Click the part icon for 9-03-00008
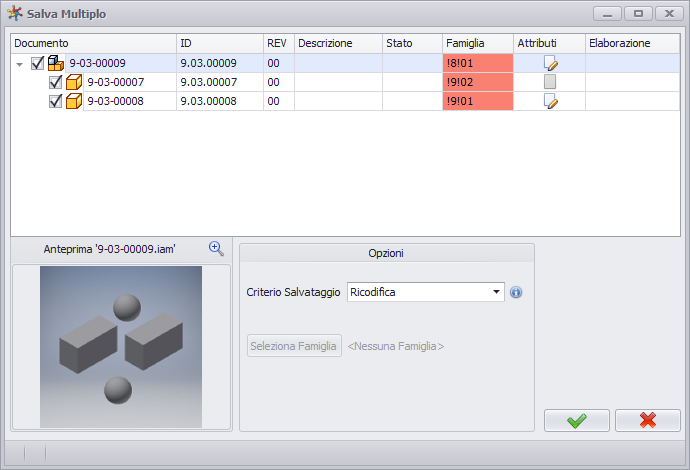 (73, 101)
